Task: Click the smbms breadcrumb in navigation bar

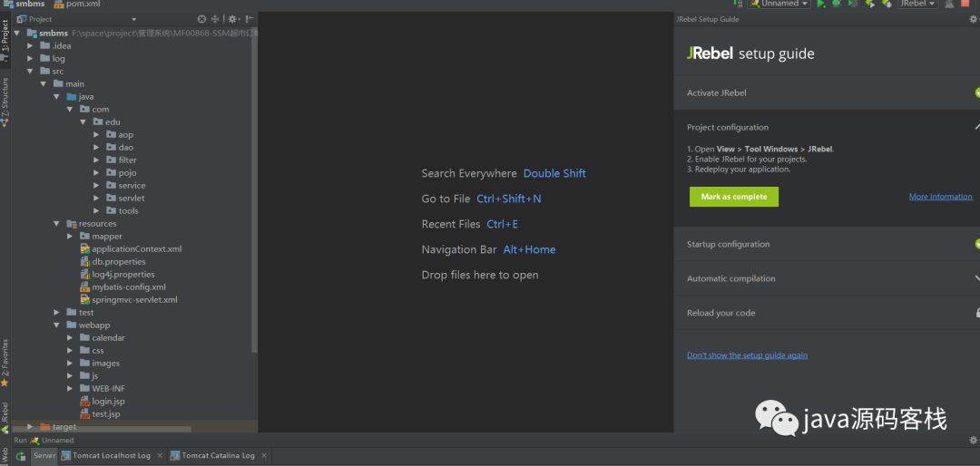Action: (x=25, y=4)
